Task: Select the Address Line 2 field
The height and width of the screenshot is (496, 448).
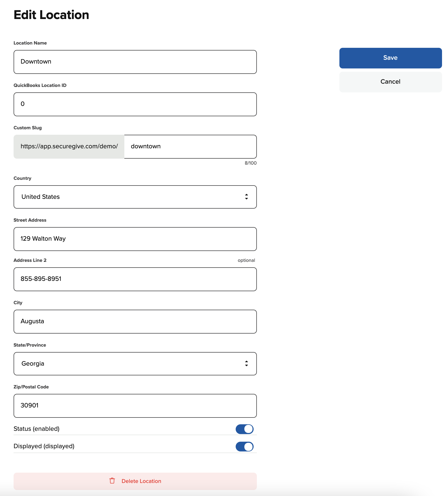Action: 135,279
